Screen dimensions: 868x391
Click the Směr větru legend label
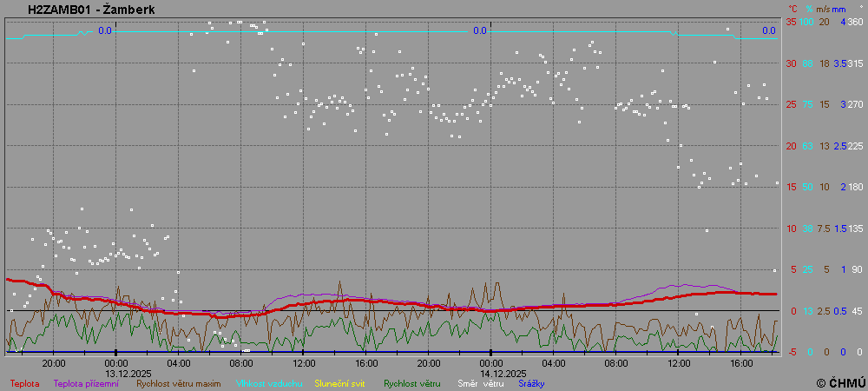pyautogui.click(x=481, y=383)
